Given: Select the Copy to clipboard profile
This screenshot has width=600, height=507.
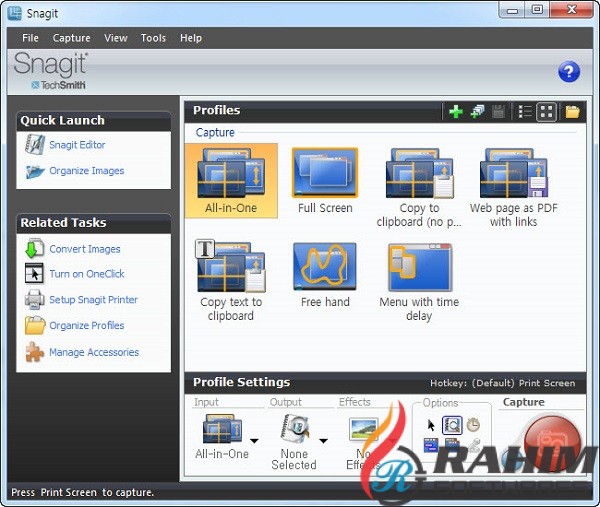Looking at the screenshot, I should (419, 188).
